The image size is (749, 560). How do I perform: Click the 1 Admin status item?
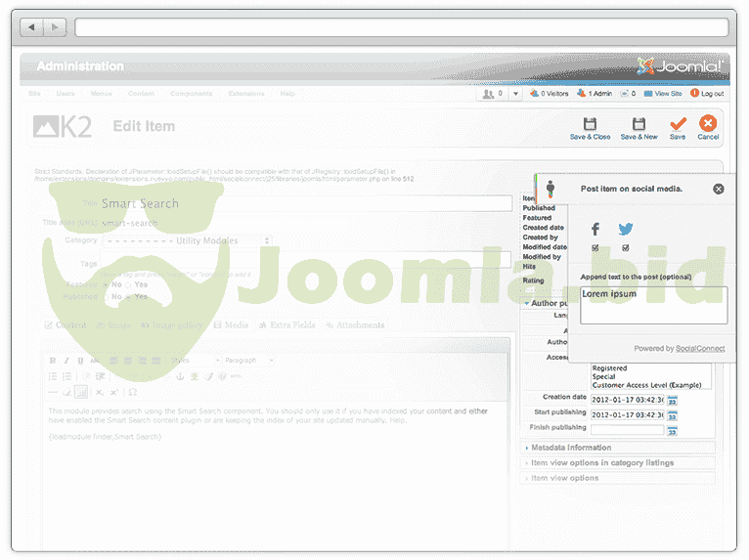pyautogui.click(x=595, y=94)
